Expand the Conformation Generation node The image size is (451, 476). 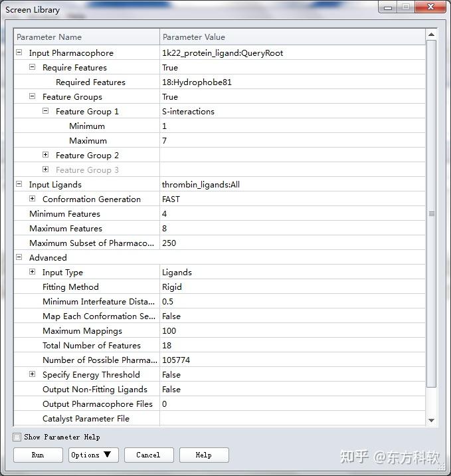32,199
